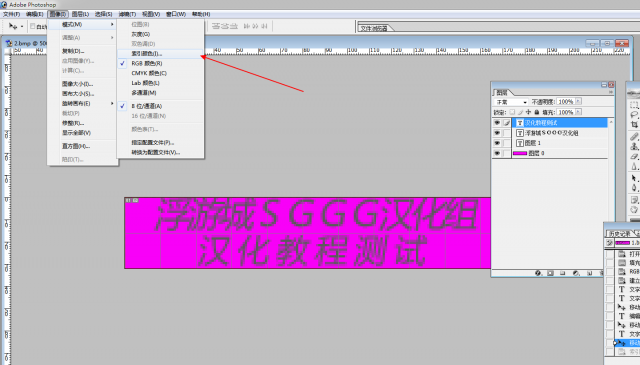Open the 文件(F) menu

coord(11,14)
